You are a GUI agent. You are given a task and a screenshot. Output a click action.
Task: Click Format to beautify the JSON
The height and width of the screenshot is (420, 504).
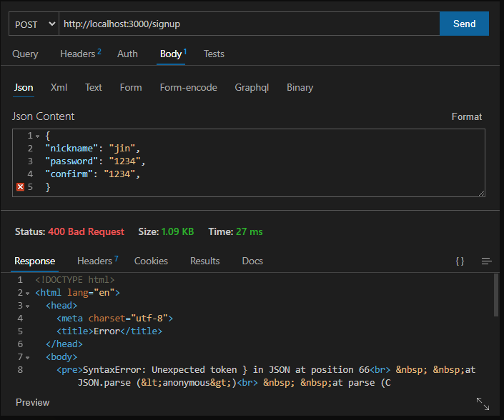click(466, 116)
